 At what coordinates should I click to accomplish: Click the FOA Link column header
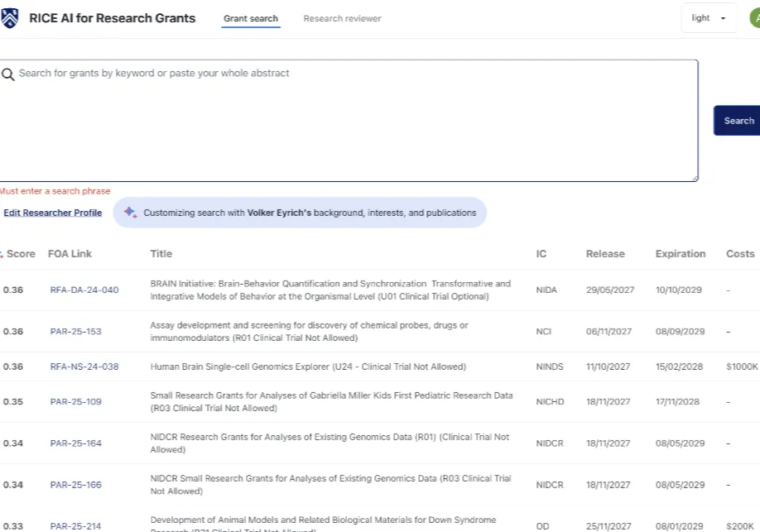click(70, 254)
